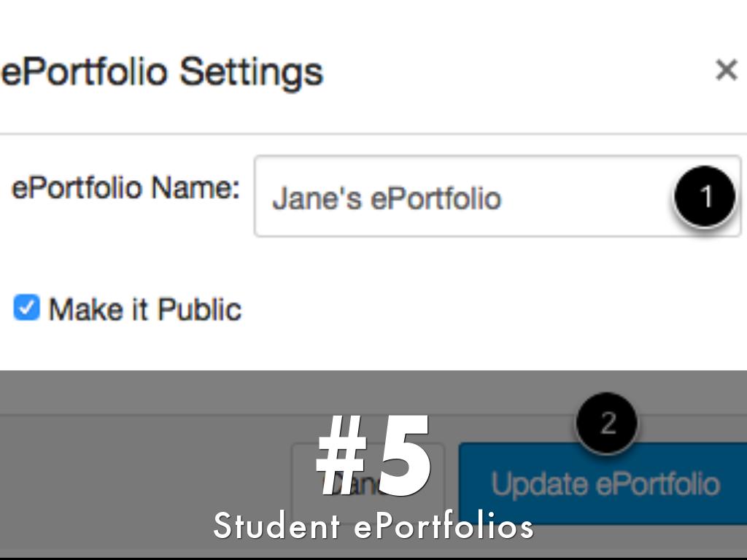Image resolution: width=747 pixels, height=560 pixels.
Task: Click the Jane's ePortfolio text in field
Action: 386,199
